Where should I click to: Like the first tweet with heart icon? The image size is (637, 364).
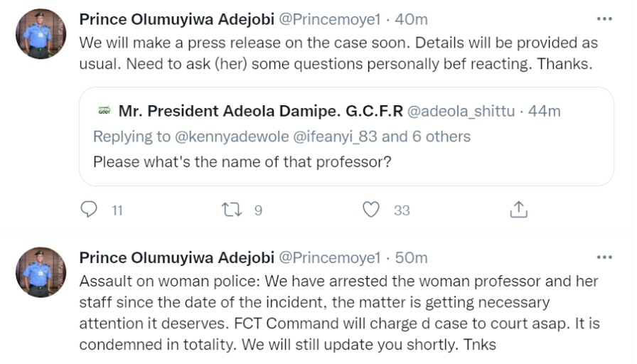coord(371,209)
